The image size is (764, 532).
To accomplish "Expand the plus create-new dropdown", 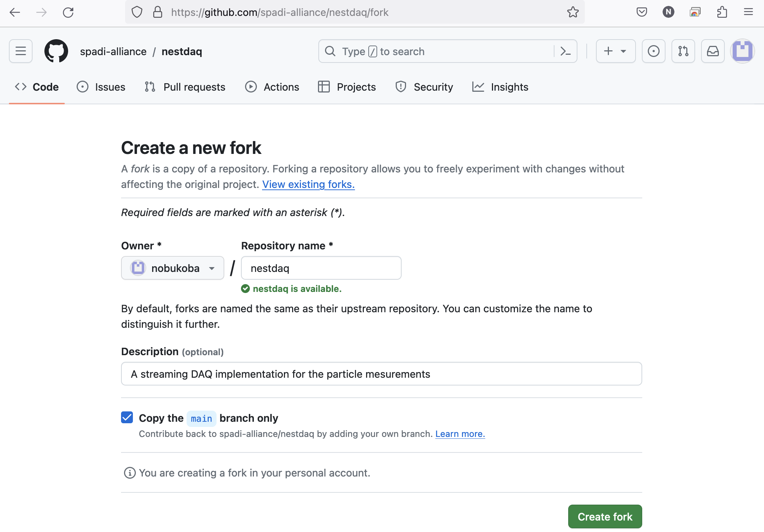I will click(615, 51).
